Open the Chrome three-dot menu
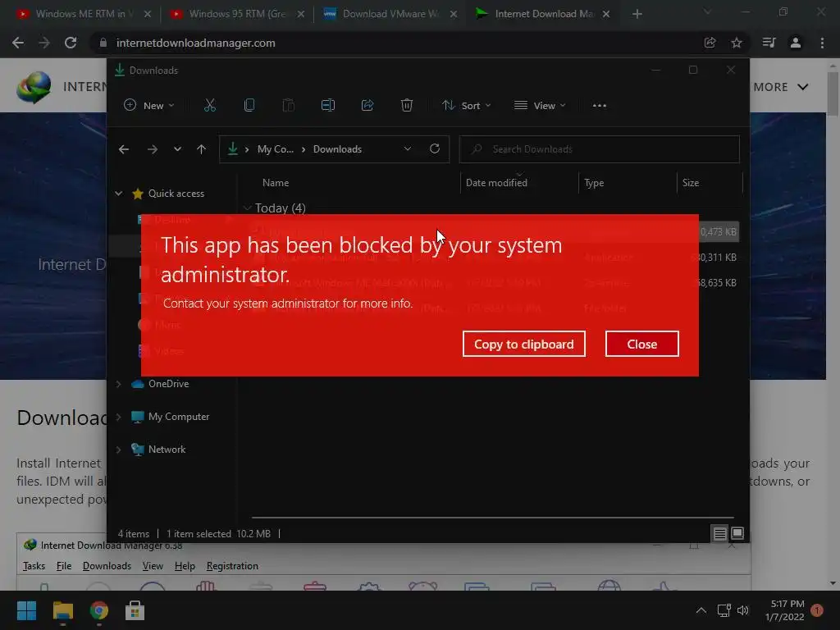Screen dimensions: 840x630 pos(822,43)
